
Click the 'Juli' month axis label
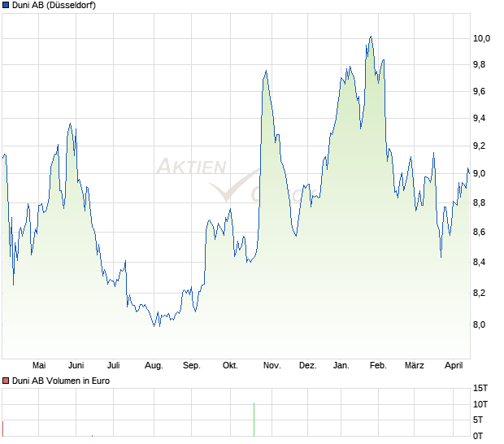click(114, 366)
